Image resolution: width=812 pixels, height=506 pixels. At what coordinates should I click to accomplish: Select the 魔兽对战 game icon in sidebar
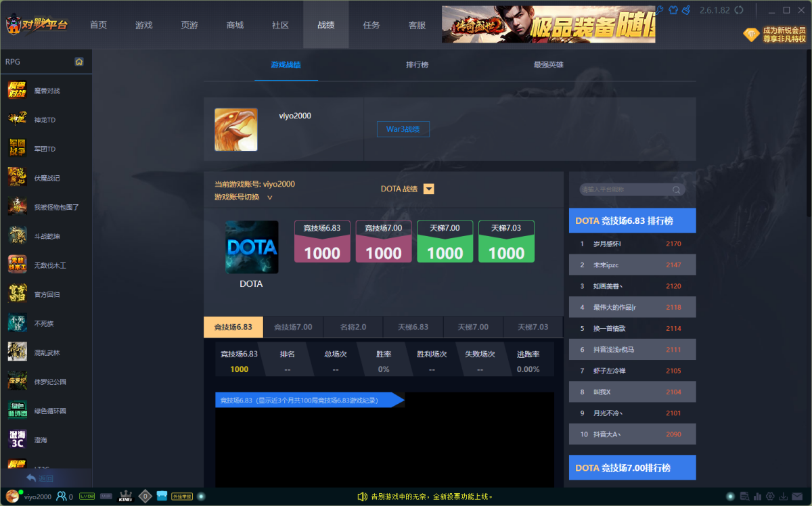click(x=18, y=90)
